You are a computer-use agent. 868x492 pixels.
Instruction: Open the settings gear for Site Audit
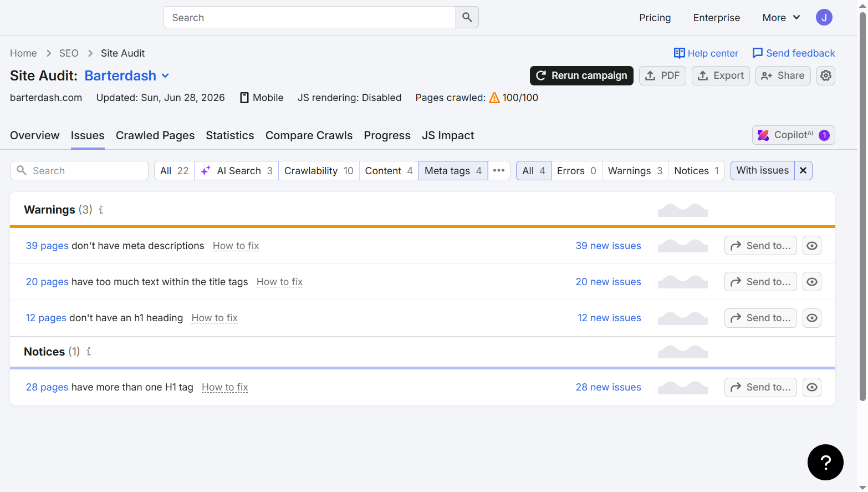(825, 75)
